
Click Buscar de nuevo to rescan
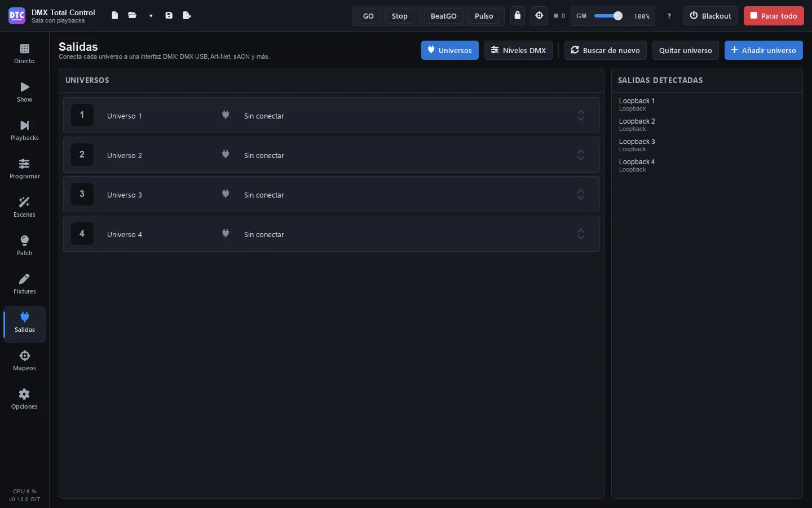pos(606,50)
